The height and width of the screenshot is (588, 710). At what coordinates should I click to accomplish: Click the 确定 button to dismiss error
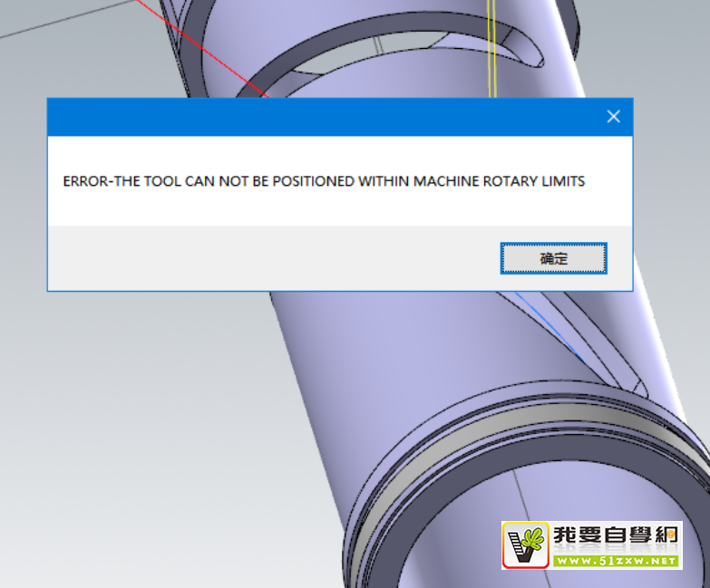(x=553, y=258)
